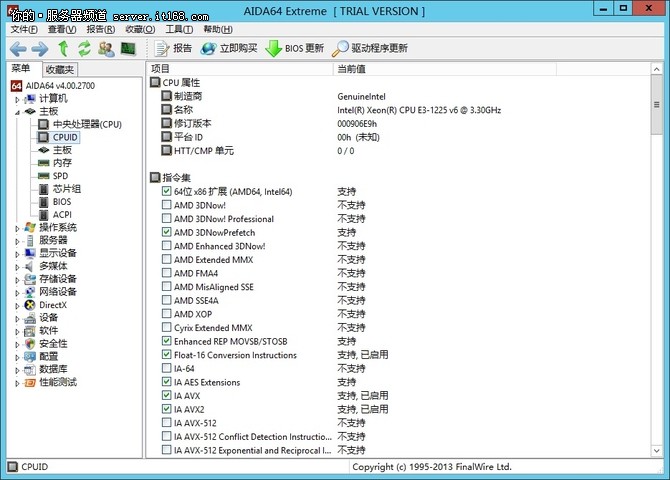670x480 pixels.
Task: Select the AIDA64 v4.00.2700 root node icon
Action: click(16, 86)
